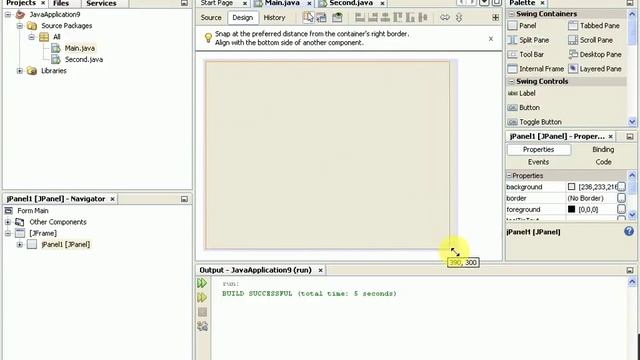Image resolution: width=640 pixels, height=360 pixels.
Task: Click the (No Border) value cell
Action: (591, 198)
